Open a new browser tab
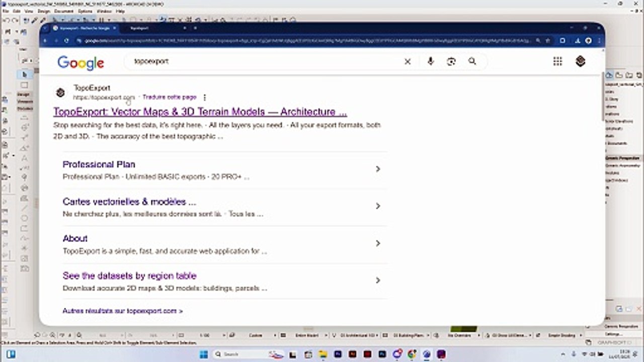 (x=195, y=28)
